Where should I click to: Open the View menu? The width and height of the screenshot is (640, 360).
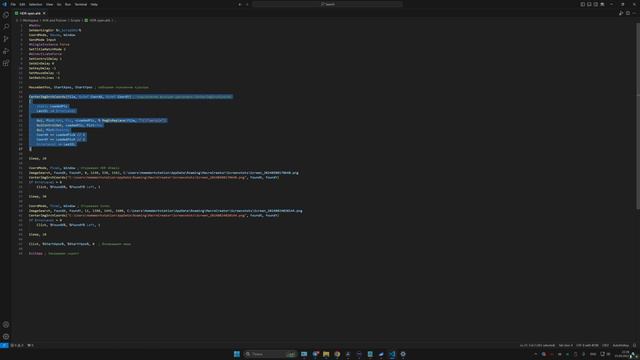(x=49, y=4)
